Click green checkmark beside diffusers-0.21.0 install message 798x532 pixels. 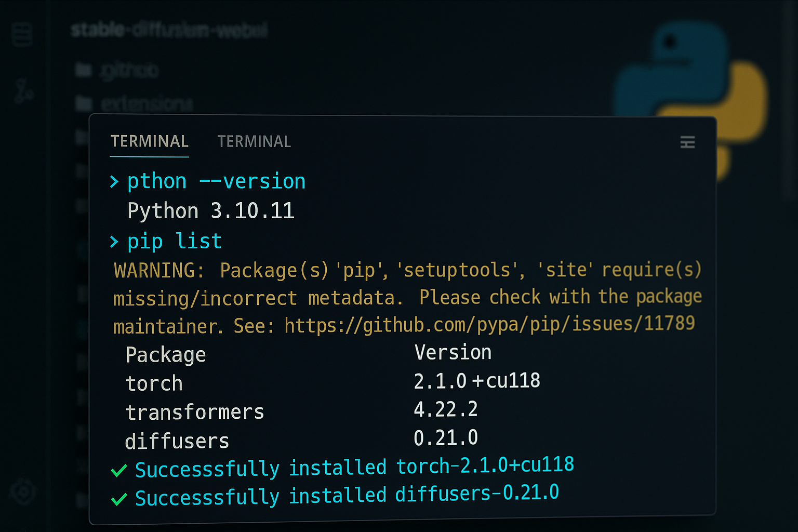click(119, 499)
